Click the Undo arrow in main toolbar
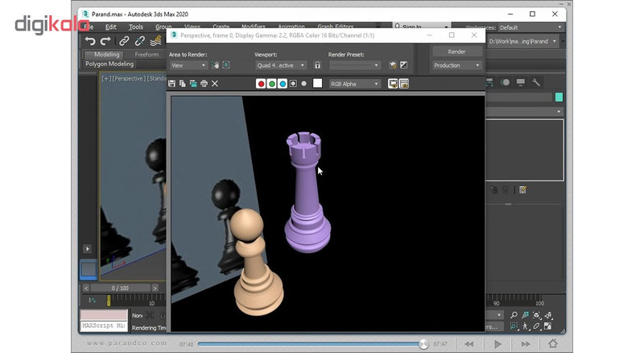The image size is (644, 353). [90, 41]
